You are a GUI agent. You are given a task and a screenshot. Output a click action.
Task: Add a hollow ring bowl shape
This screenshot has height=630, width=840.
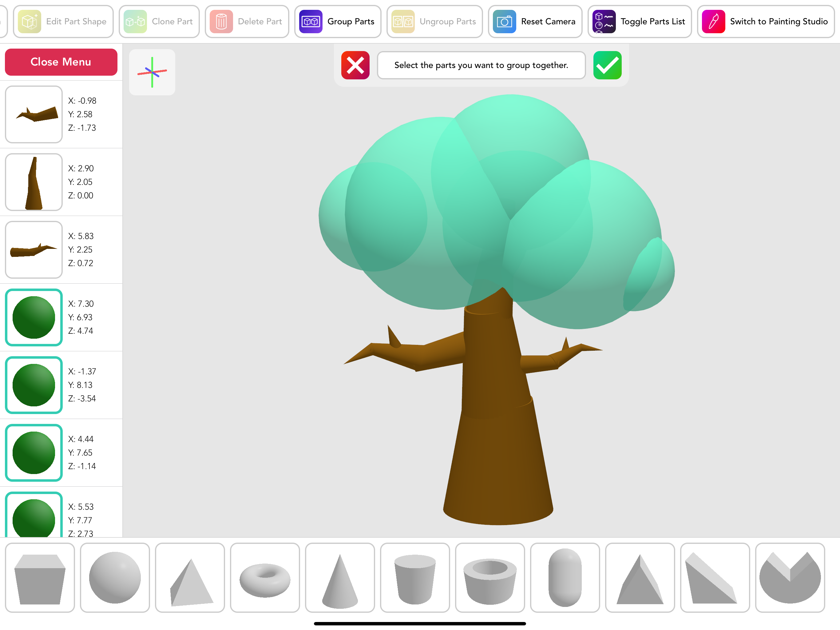tap(490, 577)
